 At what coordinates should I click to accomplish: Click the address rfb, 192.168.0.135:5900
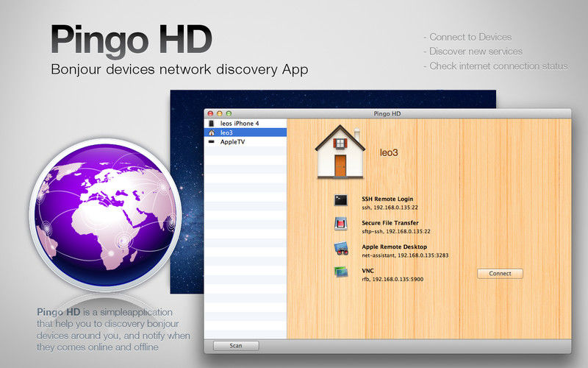392,280
